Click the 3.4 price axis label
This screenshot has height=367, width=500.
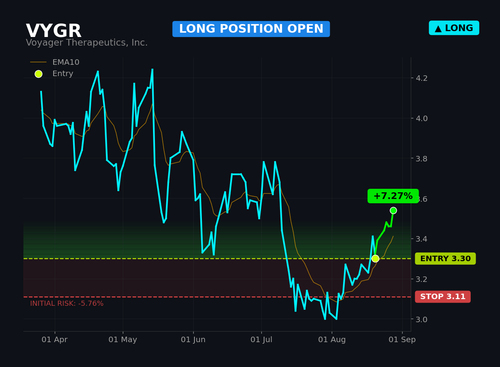[x=421, y=239]
